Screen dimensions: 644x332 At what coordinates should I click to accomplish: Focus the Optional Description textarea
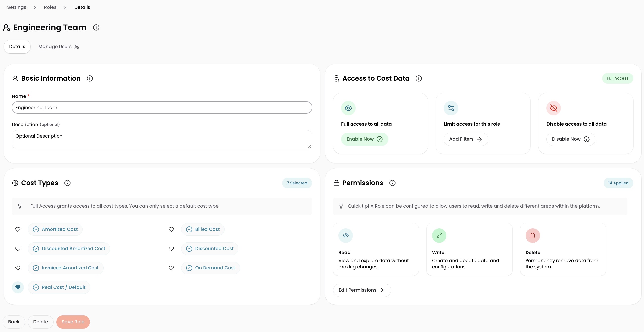pos(162,140)
